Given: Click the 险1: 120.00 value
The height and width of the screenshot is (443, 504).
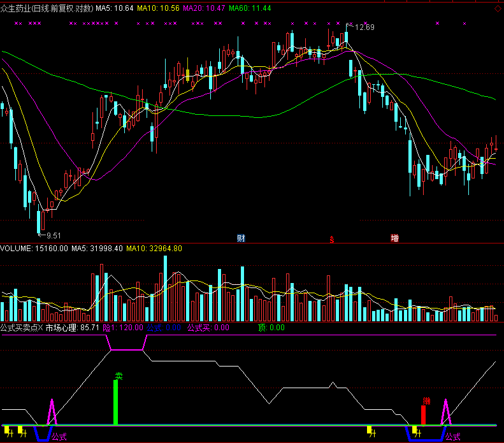Looking at the screenshot, I should [x=123, y=328].
